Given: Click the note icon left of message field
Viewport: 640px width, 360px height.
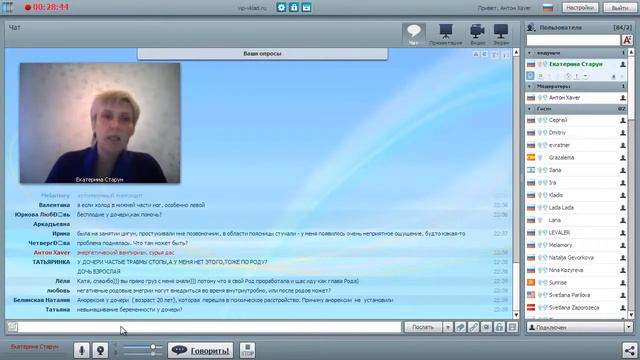Looking at the screenshot, I should coord(12,327).
